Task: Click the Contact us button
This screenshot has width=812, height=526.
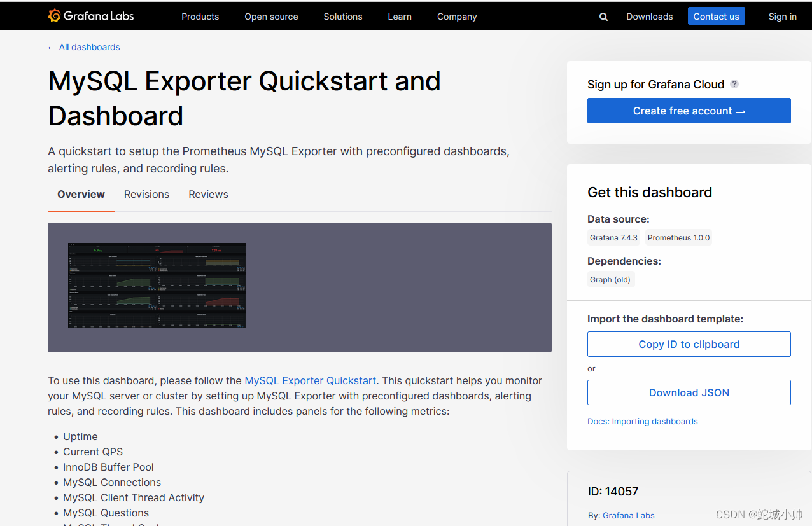Action: [x=716, y=17]
